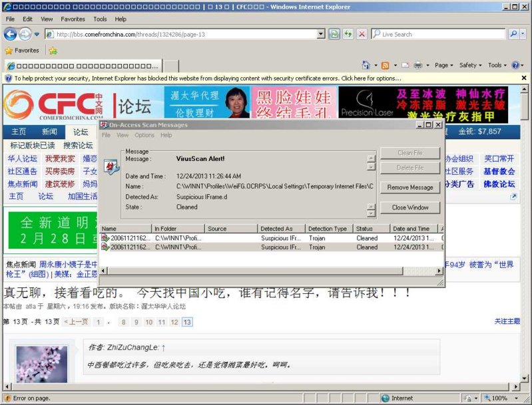Click the horizontal scrollbar in scan list

click(x=266, y=271)
